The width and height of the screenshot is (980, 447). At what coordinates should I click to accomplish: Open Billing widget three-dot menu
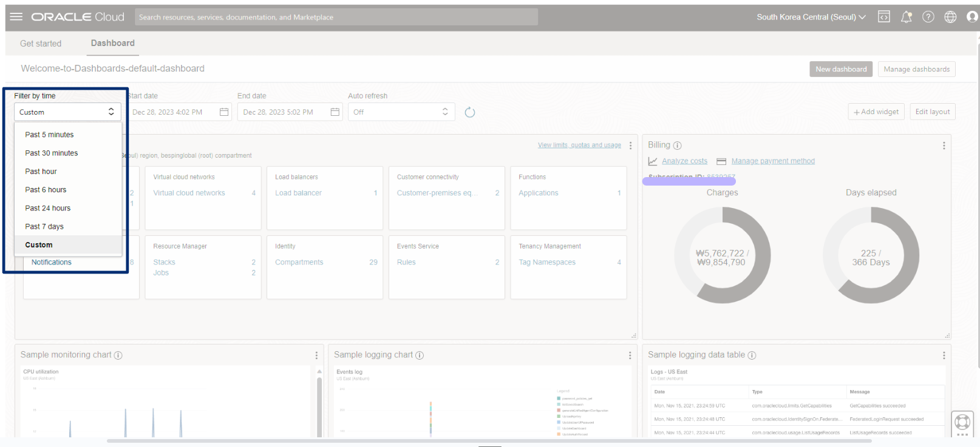[944, 146]
